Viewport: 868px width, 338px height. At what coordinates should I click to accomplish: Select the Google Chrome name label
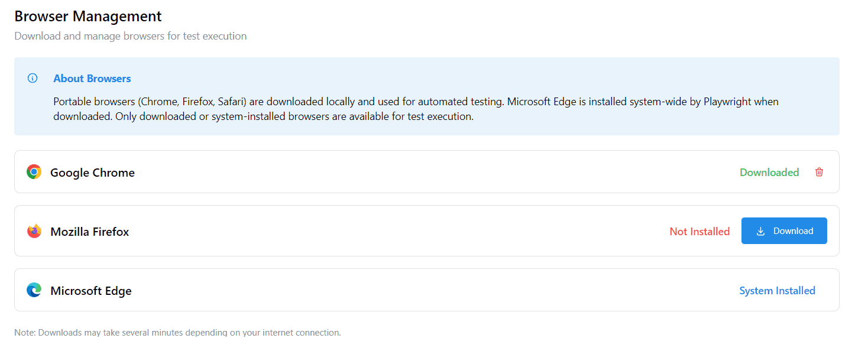click(92, 173)
